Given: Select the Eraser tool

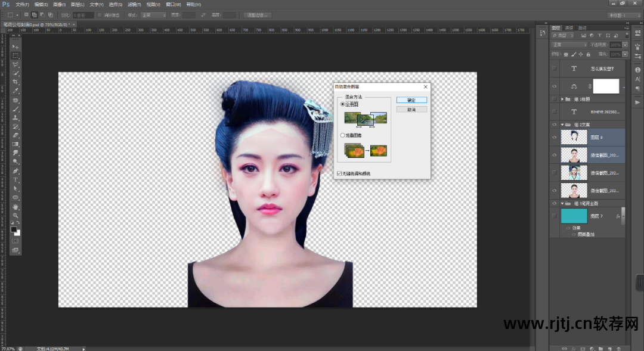Looking at the screenshot, I should [16, 135].
